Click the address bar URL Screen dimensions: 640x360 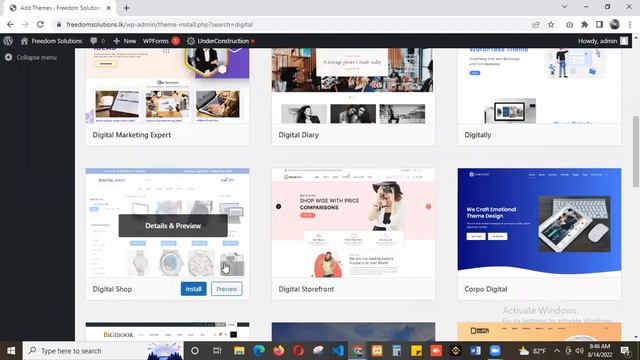click(x=160, y=24)
